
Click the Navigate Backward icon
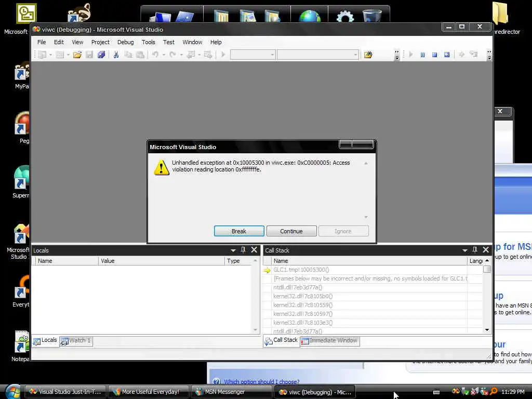(191, 55)
